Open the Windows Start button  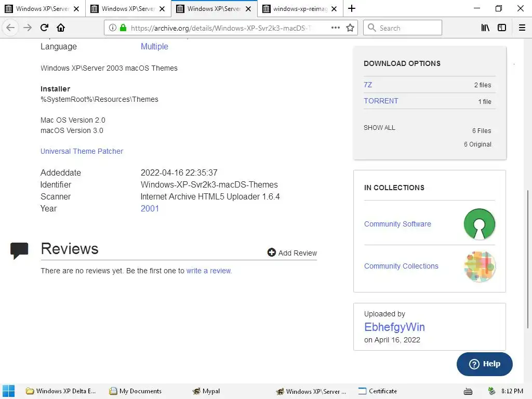tap(8, 391)
